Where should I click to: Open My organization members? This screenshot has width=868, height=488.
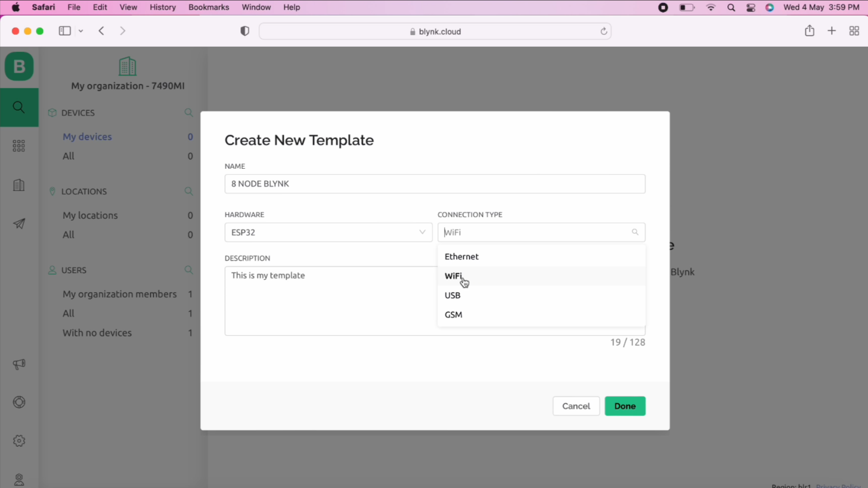[x=120, y=294]
